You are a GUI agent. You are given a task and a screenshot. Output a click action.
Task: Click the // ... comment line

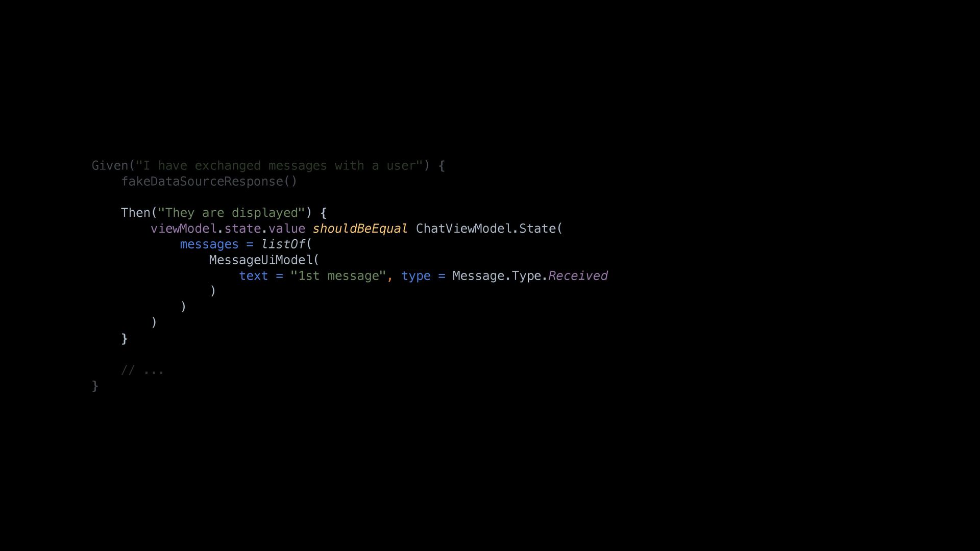click(142, 370)
